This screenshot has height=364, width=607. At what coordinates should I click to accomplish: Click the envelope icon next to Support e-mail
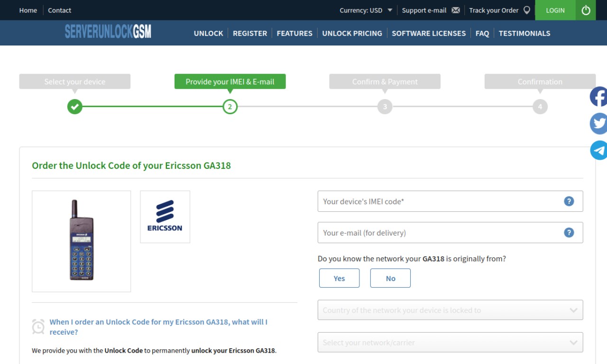(456, 10)
